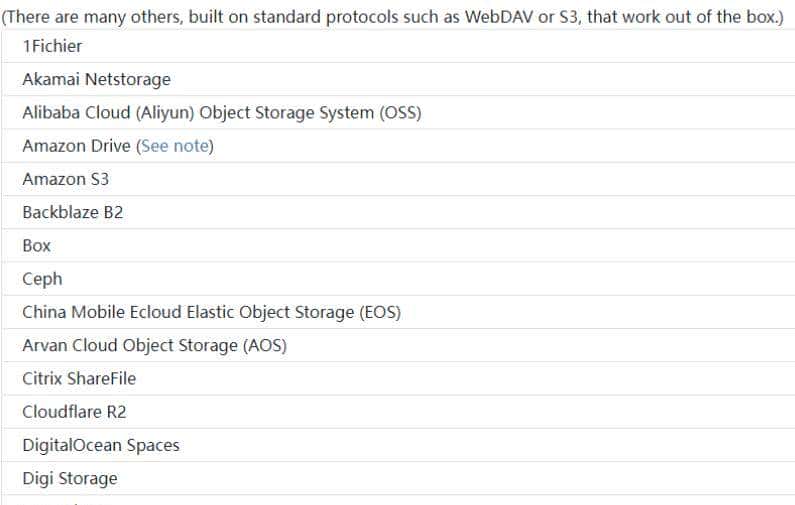The width and height of the screenshot is (795, 505).
Task: Select the Akamai Netstorage row
Action: tap(96, 79)
